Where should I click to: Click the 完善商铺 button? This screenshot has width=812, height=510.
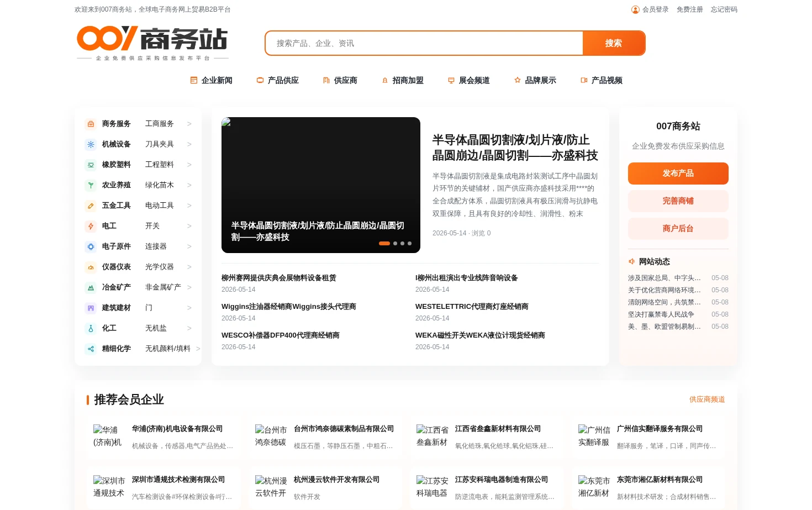coord(678,201)
